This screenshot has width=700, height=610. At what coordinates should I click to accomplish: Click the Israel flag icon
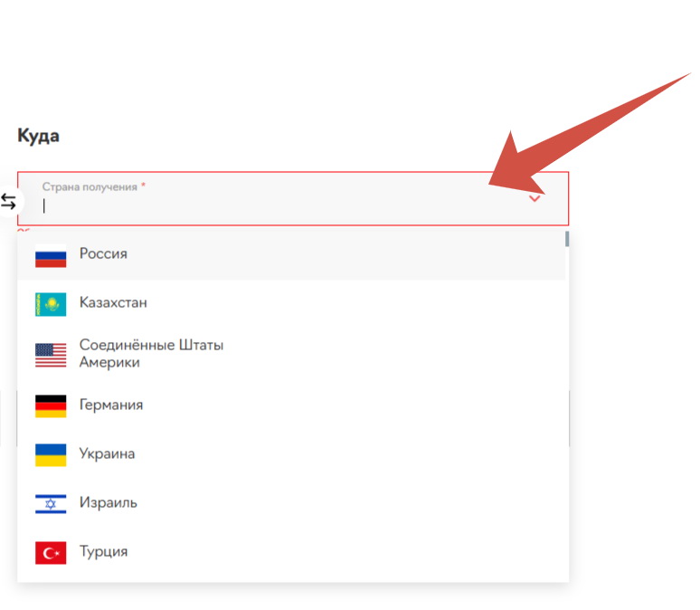(x=51, y=503)
